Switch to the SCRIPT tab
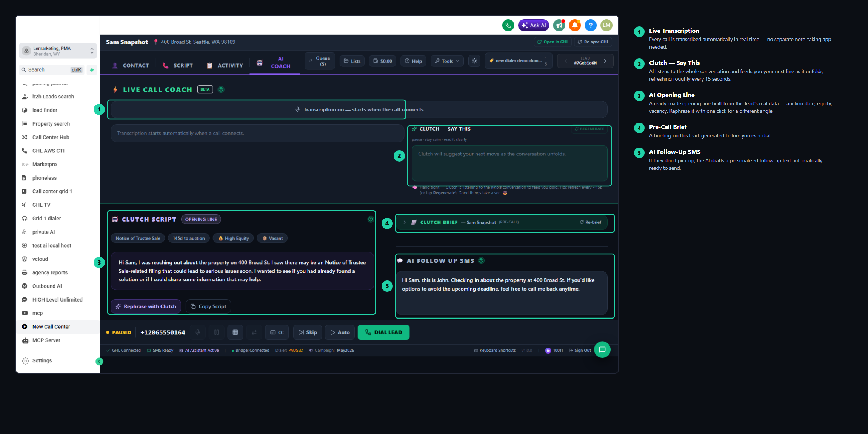The height and width of the screenshot is (434, 868). click(x=177, y=65)
